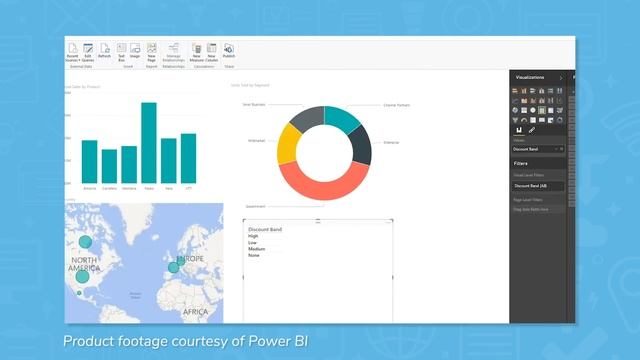Open the Discount Band field dropdown arrow
The width and height of the screenshot is (640, 360).
(556, 149)
